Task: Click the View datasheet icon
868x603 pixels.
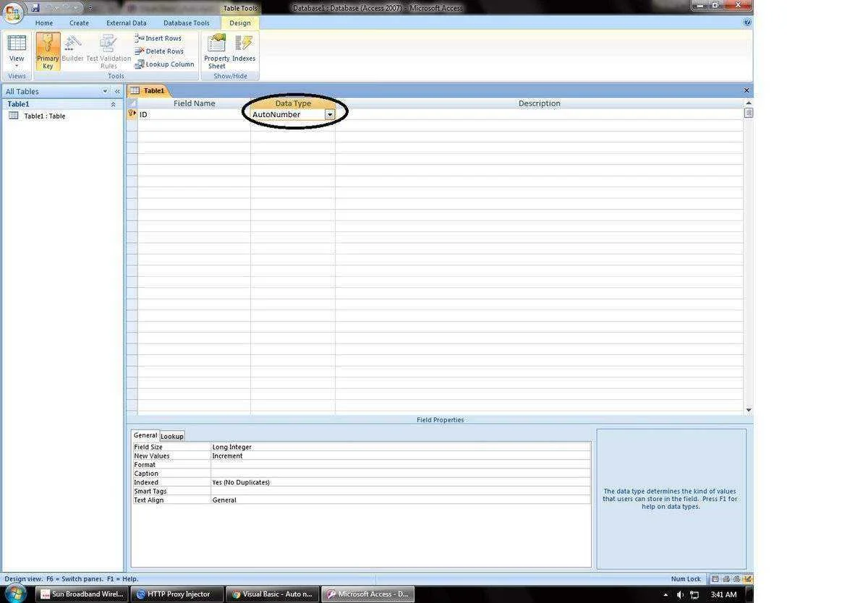Action: (x=17, y=43)
